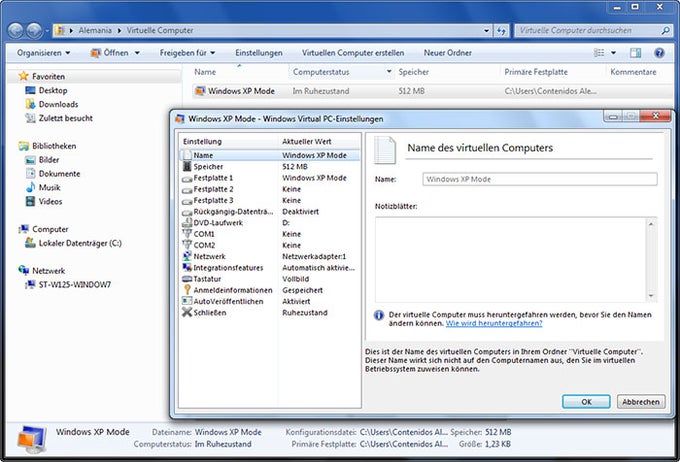Image resolution: width=680 pixels, height=462 pixels.
Task: Select the Rückgängig-Datenträger icon
Action: coord(187,212)
